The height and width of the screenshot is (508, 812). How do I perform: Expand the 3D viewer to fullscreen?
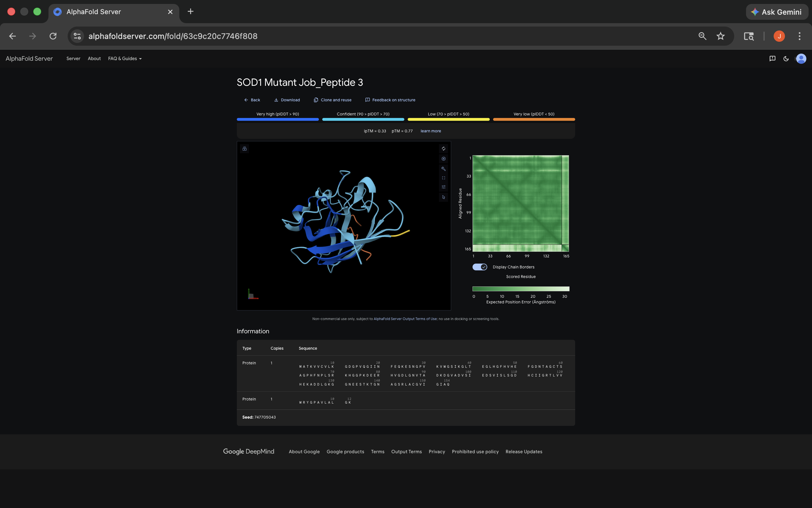443,178
